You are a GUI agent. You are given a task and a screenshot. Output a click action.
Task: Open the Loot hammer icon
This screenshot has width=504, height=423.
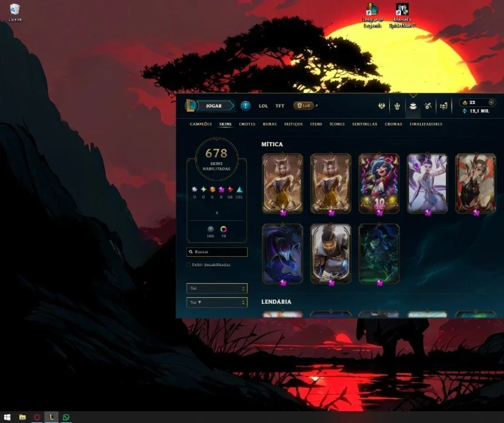428,106
